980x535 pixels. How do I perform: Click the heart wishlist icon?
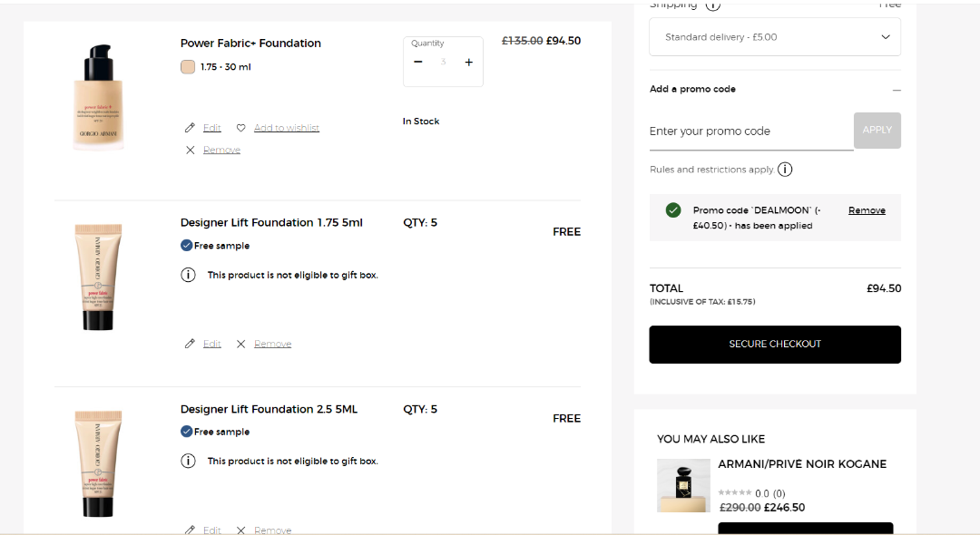[240, 128]
